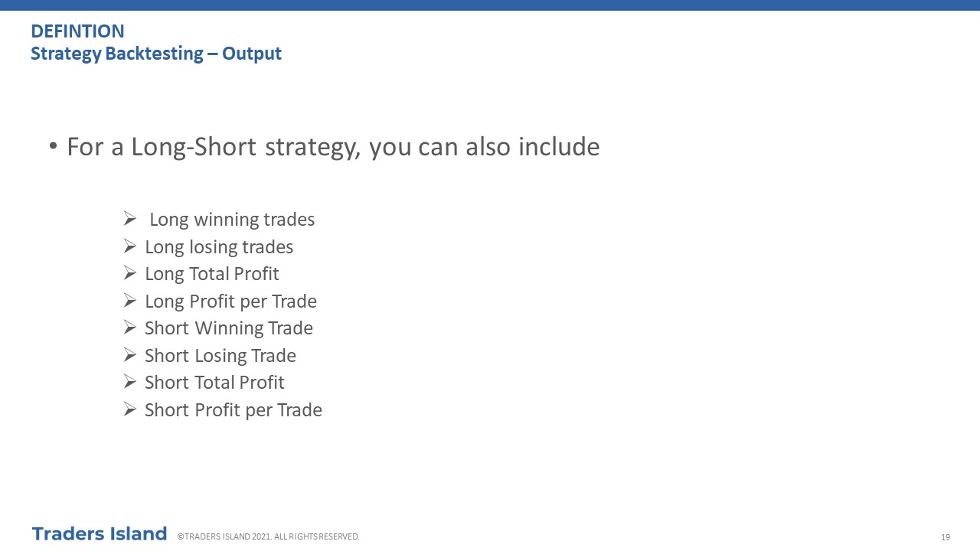This screenshot has height=551, width=980.
Task: Click the Long-Short strategy bullet sentence
Action: (x=333, y=147)
